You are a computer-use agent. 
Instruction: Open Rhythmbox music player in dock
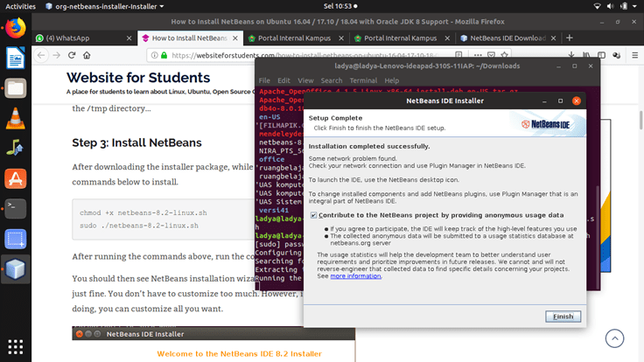tap(16, 148)
